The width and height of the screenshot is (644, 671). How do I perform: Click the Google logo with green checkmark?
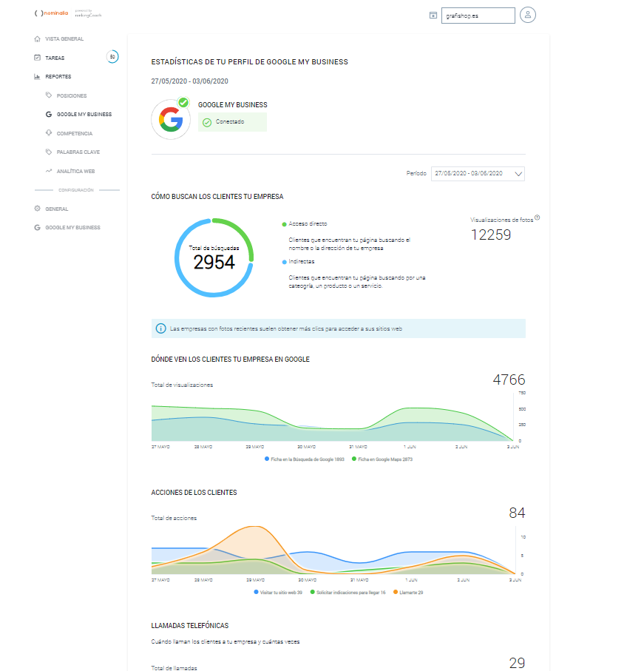point(171,119)
